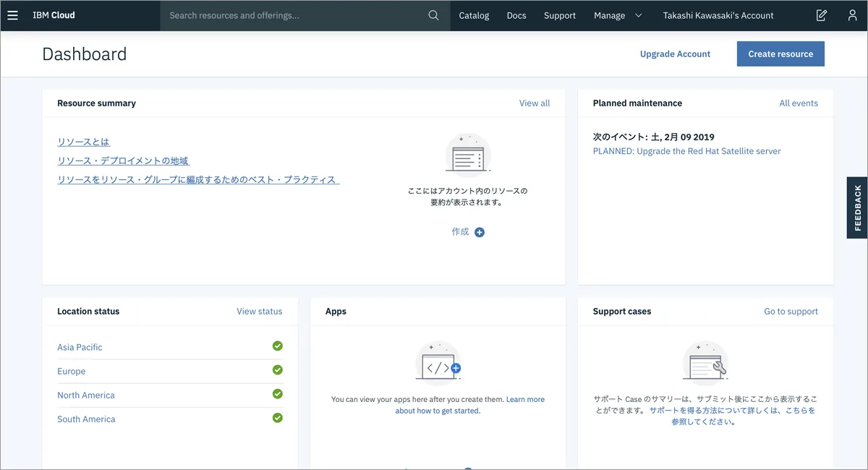868x470 pixels.
Task: Open View all in Resource summary
Action: pos(535,103)
